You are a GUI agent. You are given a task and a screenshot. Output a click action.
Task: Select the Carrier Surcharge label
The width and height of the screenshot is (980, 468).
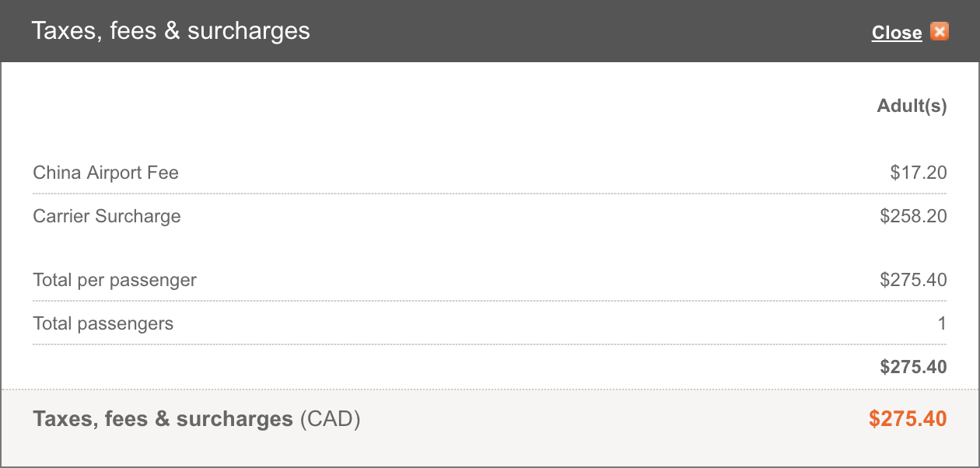[x=107, y=216]
